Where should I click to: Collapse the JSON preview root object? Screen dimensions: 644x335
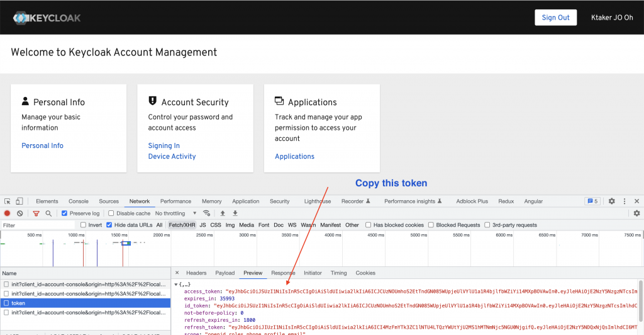(176, 285)
